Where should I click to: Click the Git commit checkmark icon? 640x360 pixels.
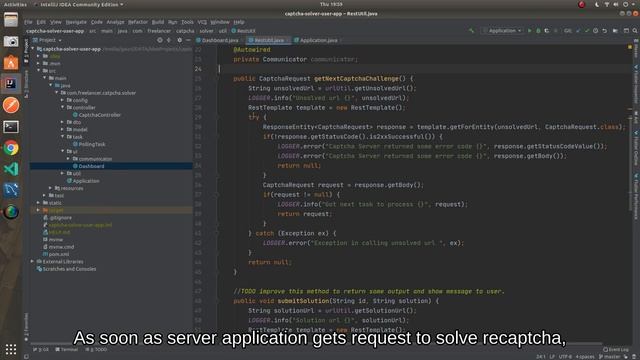pos(587,31)
